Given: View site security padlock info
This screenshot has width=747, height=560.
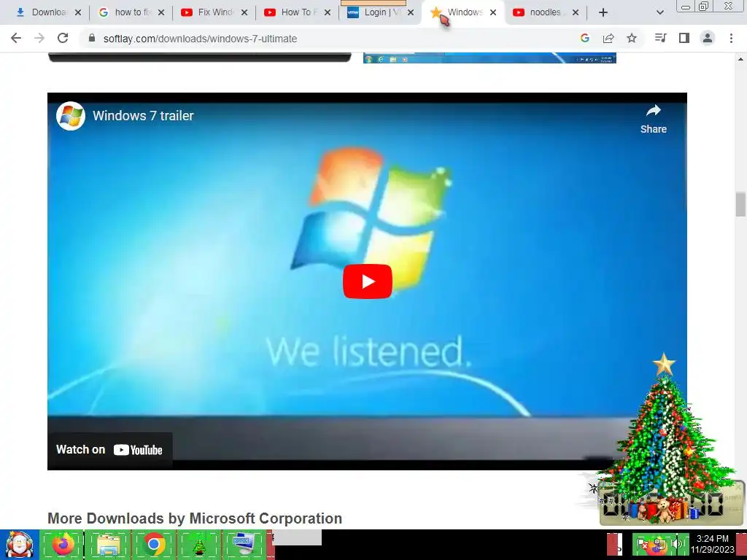Looking at the screenshot, I should (92, 38).
